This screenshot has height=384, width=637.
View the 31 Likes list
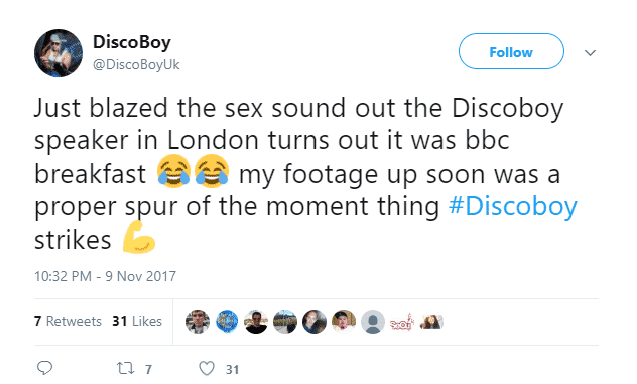[137, 321]
